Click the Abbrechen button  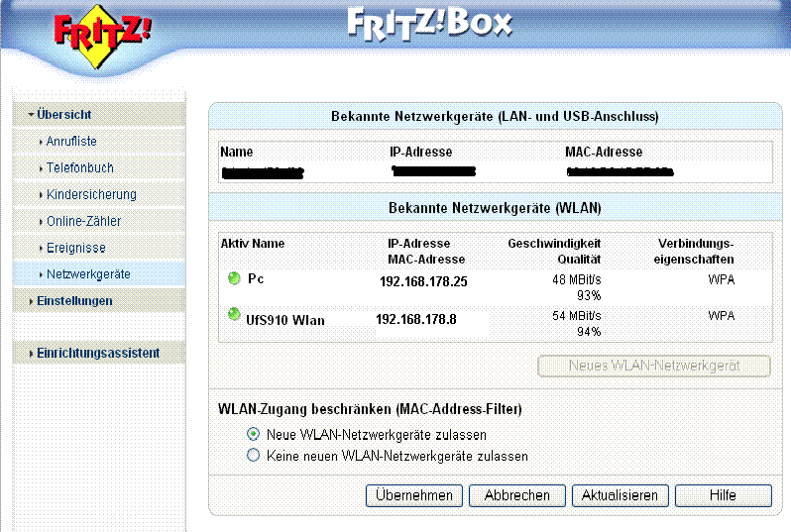516,495
